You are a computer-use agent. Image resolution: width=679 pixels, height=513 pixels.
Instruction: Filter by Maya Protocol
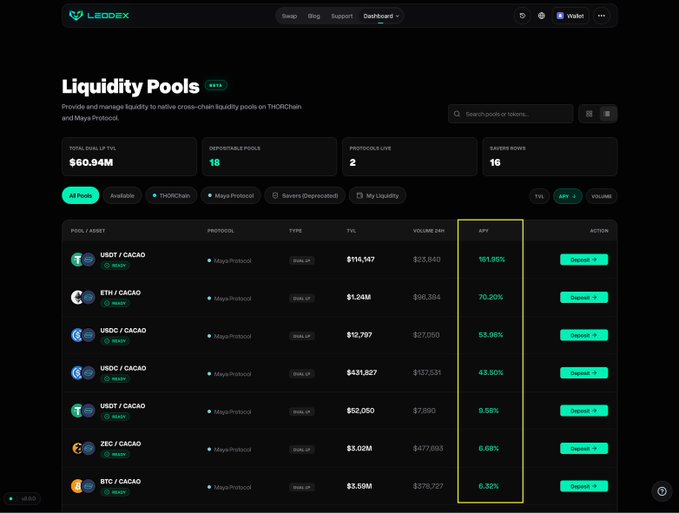[x=231, y=196]
